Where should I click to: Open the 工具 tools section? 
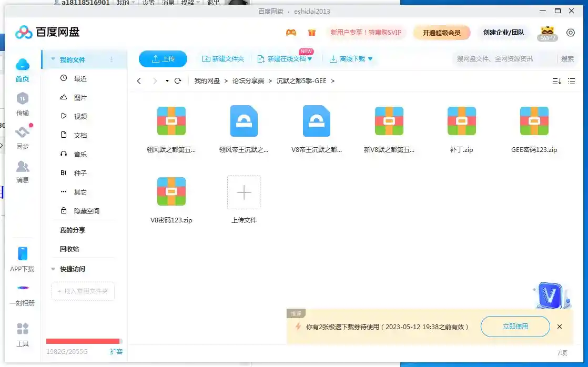point(23,335)
